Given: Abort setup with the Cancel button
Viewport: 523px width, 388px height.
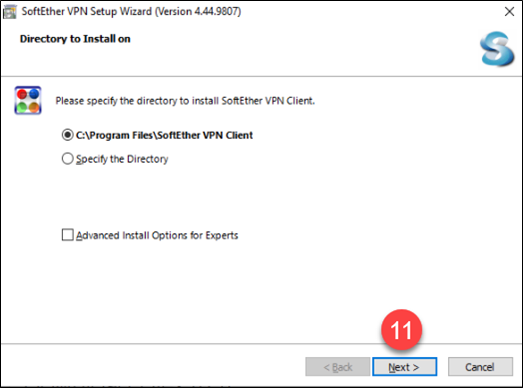Looking at the screenshot, I should [x=480, y=367].
